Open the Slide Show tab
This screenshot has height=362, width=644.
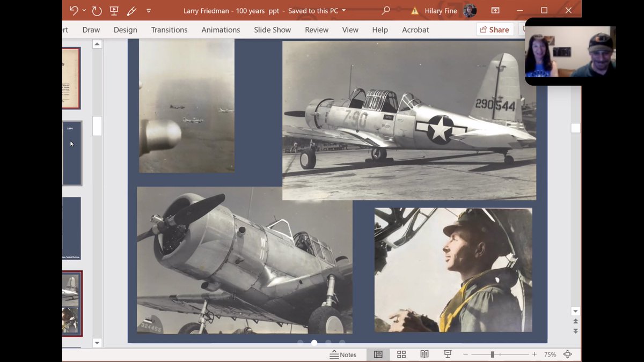point(273,30)
